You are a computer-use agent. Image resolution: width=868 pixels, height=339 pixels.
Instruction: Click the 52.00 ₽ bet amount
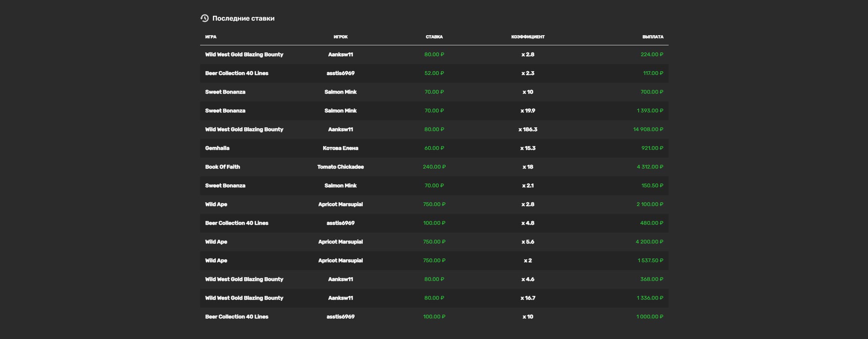tap(434, 73)
